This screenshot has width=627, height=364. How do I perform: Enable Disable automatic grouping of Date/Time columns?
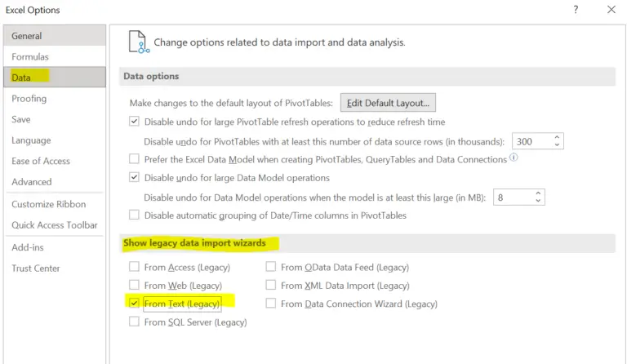(134, 215)
